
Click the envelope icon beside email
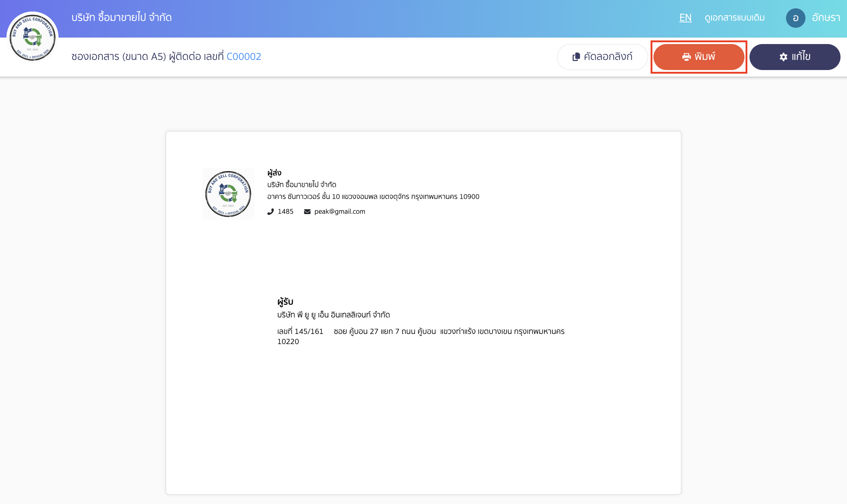point(307,212)
